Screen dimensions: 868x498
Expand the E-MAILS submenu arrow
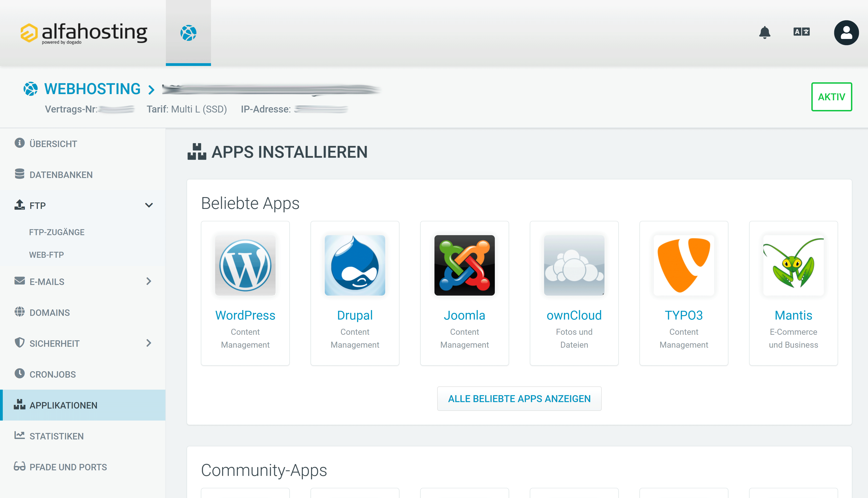coord(149,282)
